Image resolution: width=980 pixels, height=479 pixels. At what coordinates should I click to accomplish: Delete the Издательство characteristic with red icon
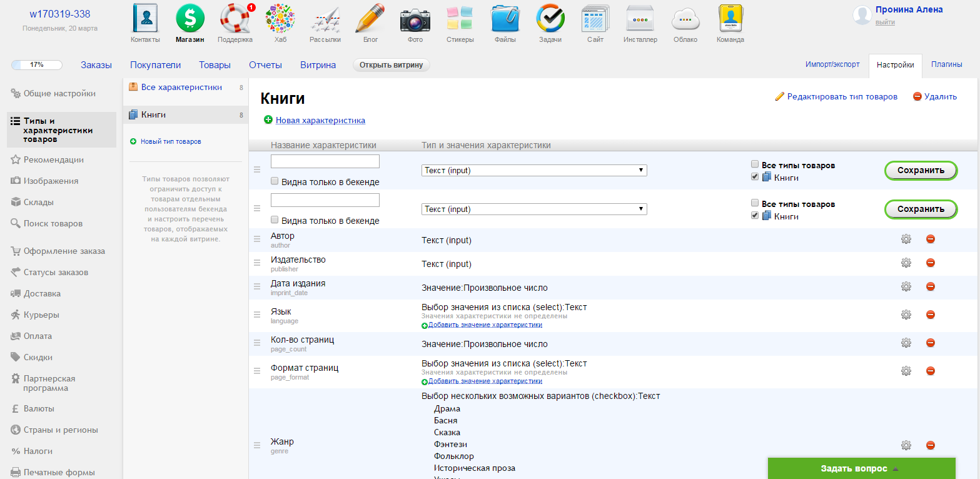[930, 263]
